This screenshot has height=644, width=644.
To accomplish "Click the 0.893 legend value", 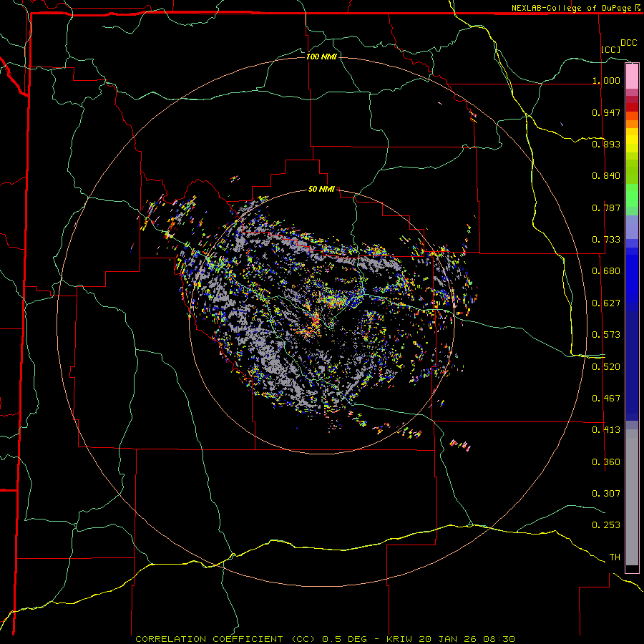I will [606, 144].
